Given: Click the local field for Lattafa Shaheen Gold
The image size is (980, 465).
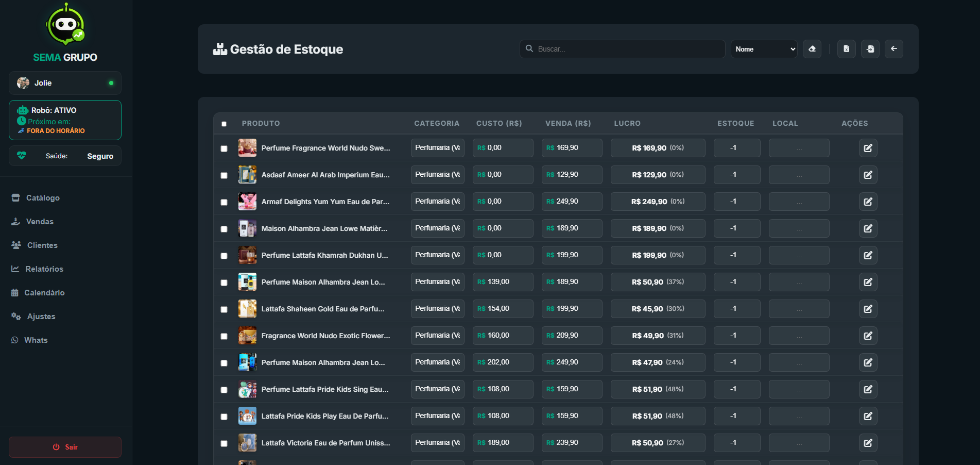Looking at the screenshot, I should coord(799,309).
